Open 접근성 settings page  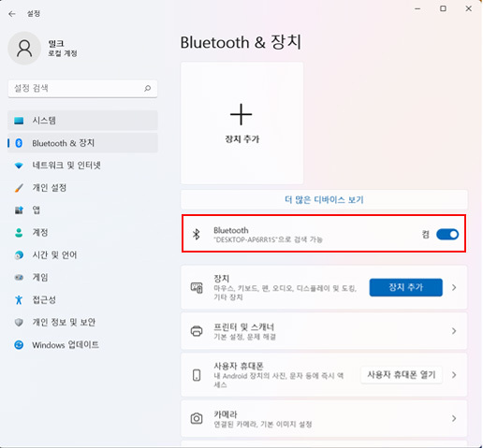(82, 300)
